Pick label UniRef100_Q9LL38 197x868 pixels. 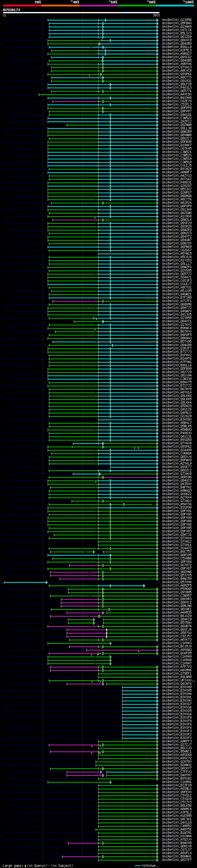(177, 128)
